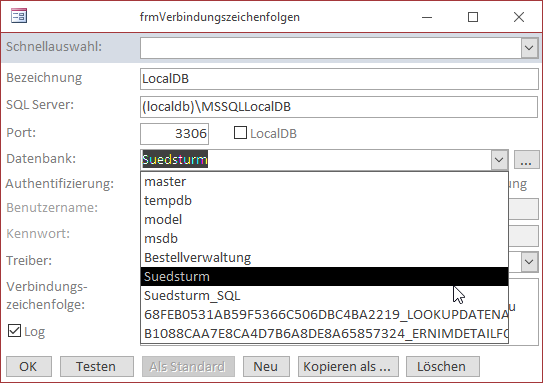This screenshot has height=383, width=543.
Task: Enable the LocalDB checkbox
Action: click(240, 133)
